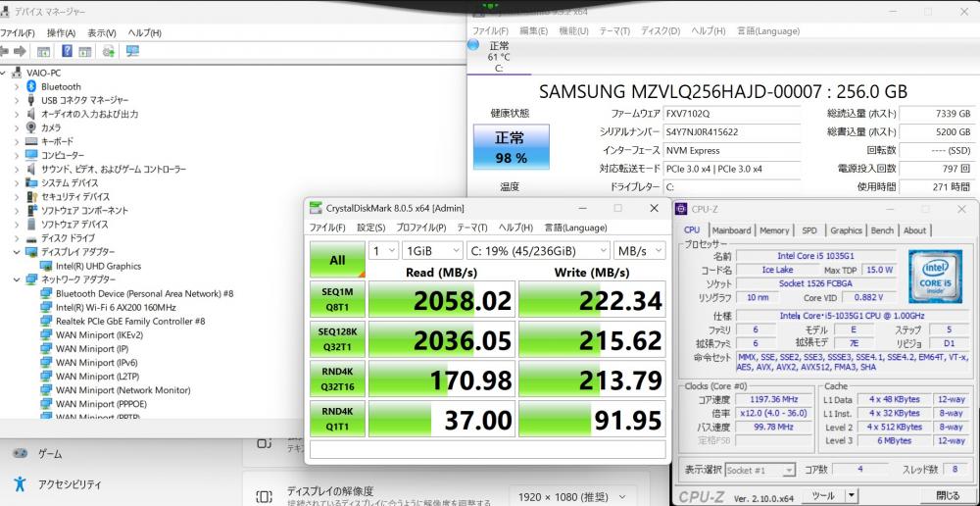The height and width of the screenshot is (506, 980).
Task: Click the 閉じる button in CPU-Z
Action: click(x=948, y=495)
